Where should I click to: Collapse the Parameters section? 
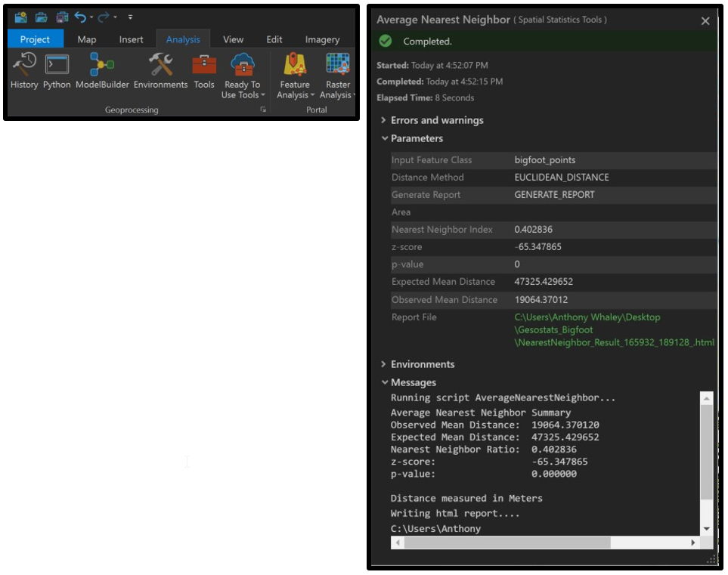click(416, 138)
